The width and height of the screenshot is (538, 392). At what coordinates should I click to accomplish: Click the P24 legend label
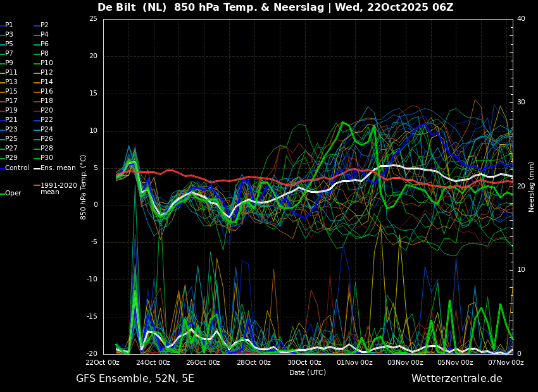[47, 129]
